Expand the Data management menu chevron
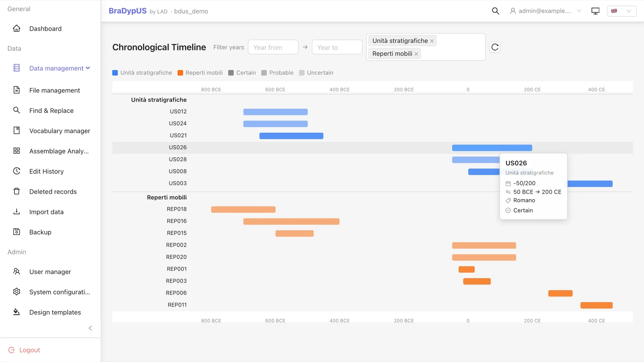The height and width of the screenshot is (362, 644). point(88,68)
